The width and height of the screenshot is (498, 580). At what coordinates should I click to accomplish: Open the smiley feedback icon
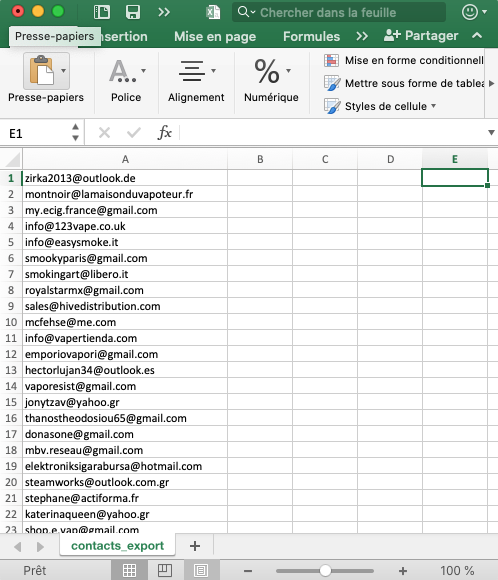(470, 12)
